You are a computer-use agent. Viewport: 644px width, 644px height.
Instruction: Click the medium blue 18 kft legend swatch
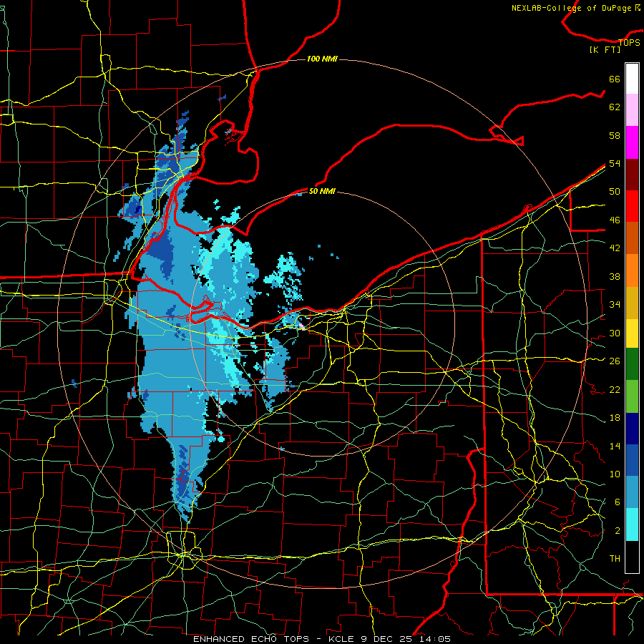click(x=632, y=460)
